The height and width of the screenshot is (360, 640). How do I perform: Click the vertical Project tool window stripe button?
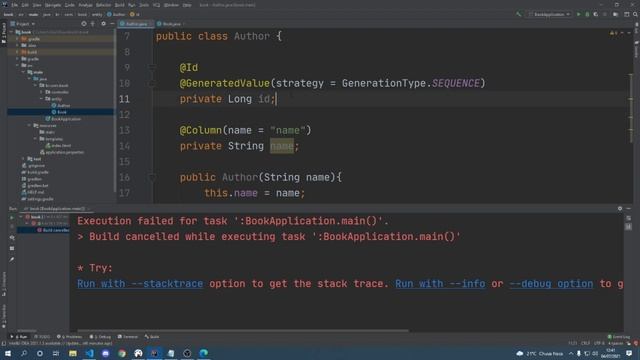click(4, 33)
